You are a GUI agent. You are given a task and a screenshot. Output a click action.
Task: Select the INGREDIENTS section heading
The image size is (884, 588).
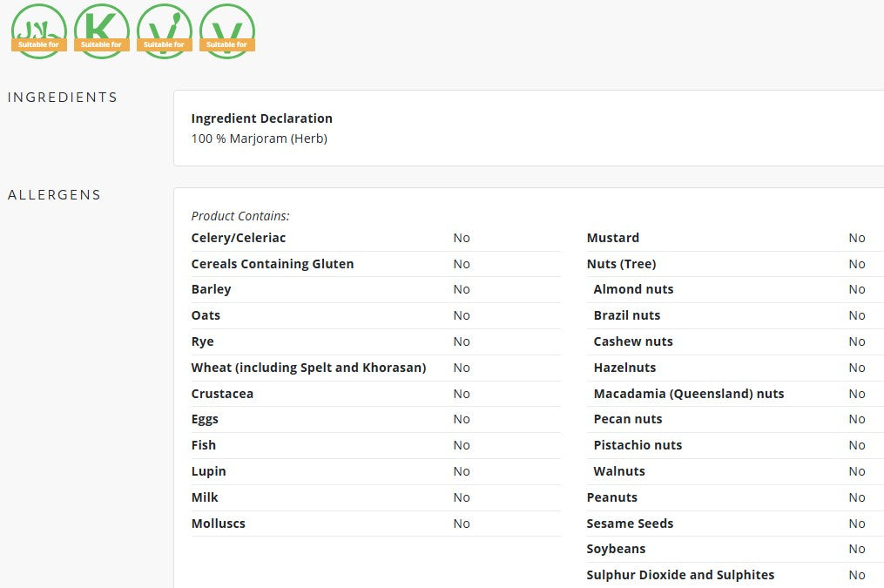tap(63, 98)
